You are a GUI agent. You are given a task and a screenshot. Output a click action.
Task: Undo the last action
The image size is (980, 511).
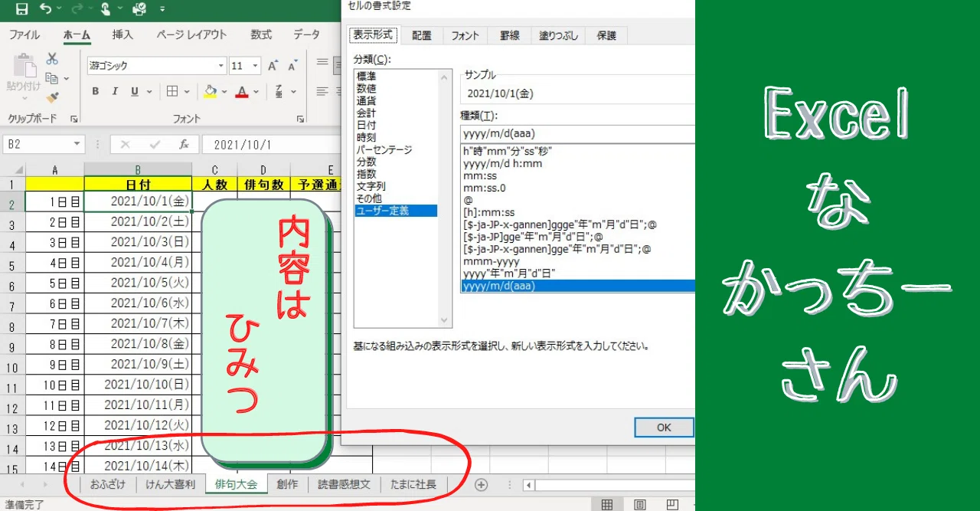[45, 9]
